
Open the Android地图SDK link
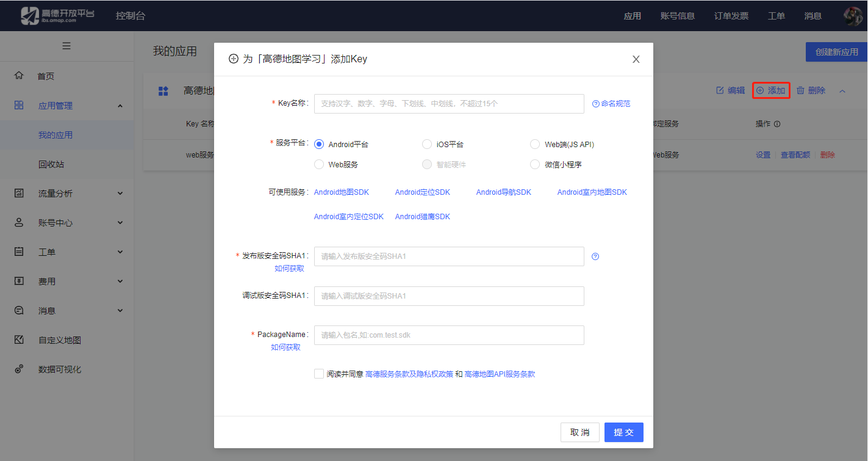coord(342,192)
